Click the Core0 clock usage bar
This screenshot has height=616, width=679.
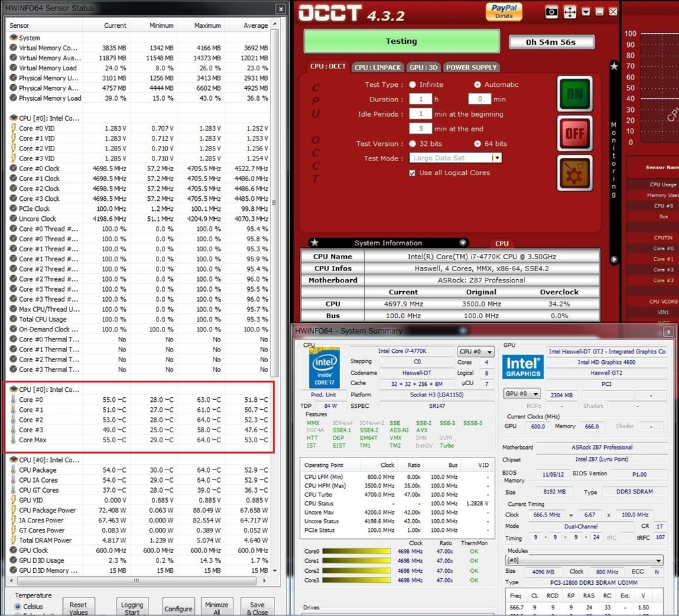[x=356, y=552]
